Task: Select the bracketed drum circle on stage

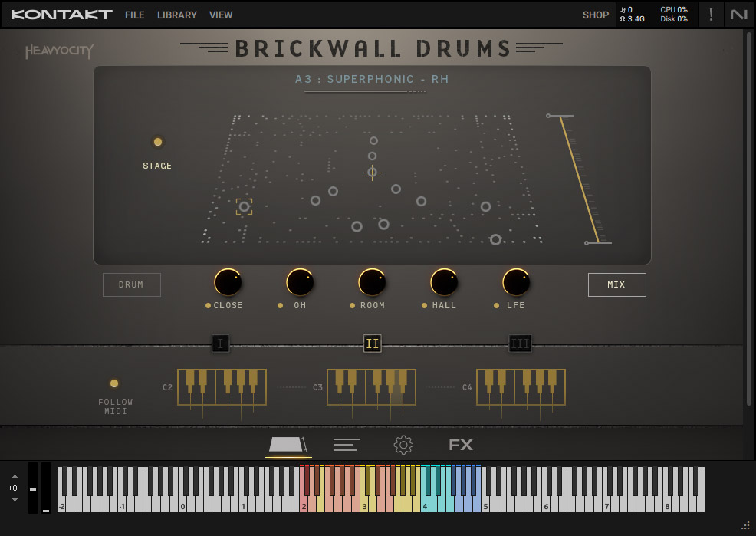Action: coord(244,207)
